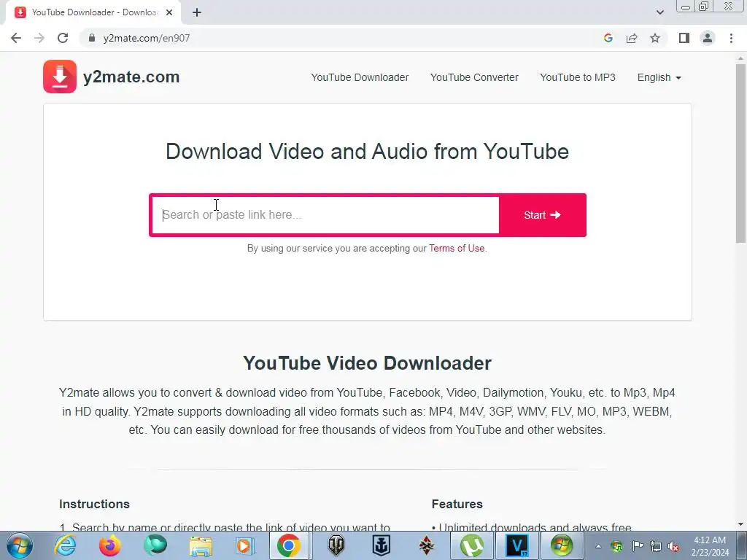This screenshot has height=560, width=747.
Task: Share this page via the share icon
Action: coord(632,38)
